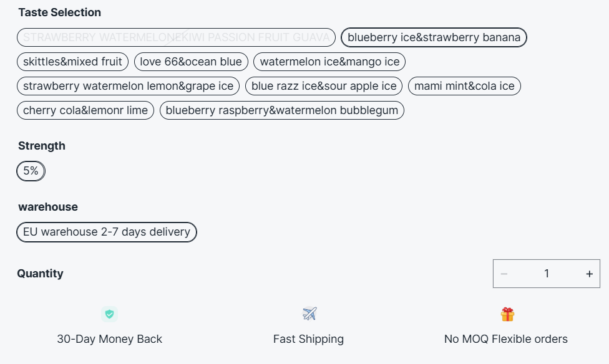Select blueberry ice&strawberry banana flavor
This screenshot has width=609, height=364.
coord(434,37)
